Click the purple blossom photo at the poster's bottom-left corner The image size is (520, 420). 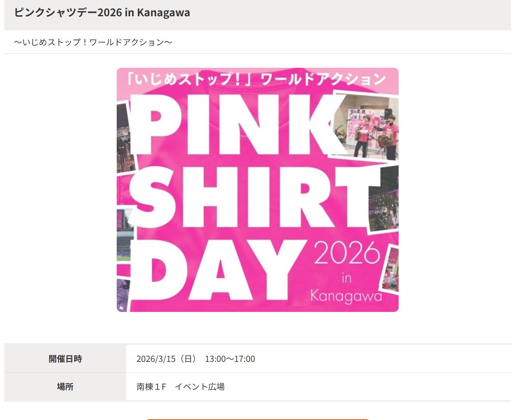123,294
